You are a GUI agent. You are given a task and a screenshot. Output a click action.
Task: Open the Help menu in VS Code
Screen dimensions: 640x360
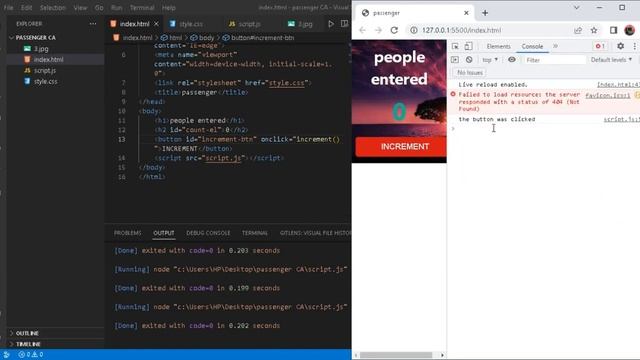pyautogui.click(x=169, y=7)
